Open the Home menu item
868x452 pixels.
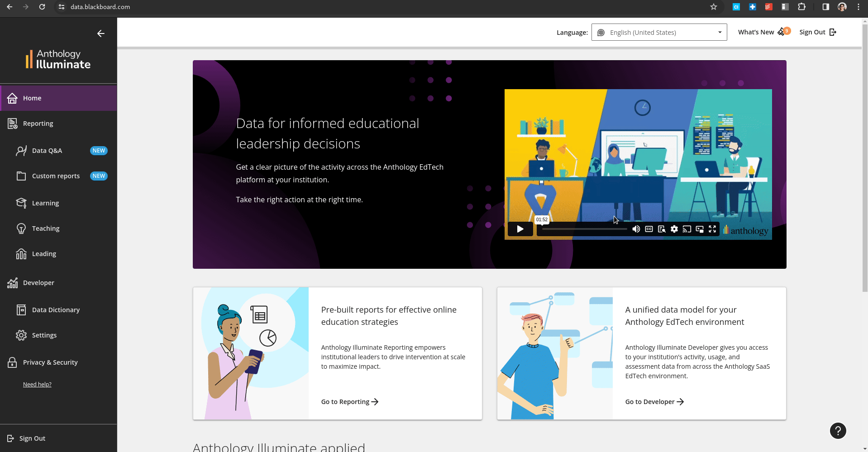point(59,98)
